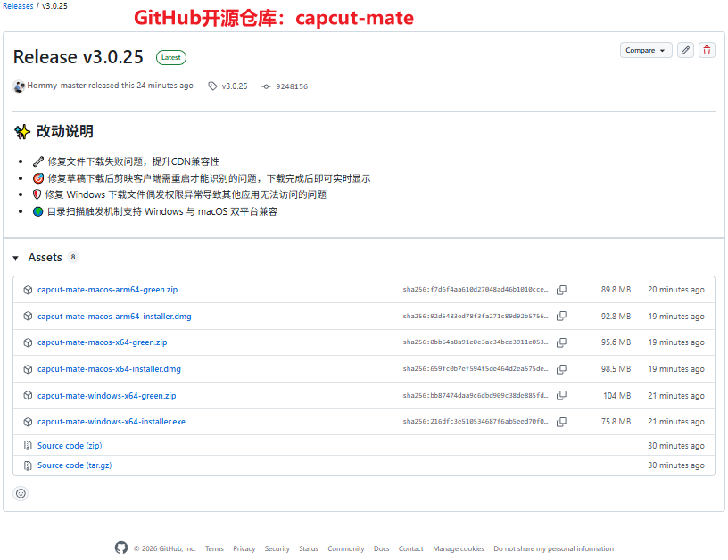Click file-zip icon of Source code (zip)
This screenshot has width=728, height=560.
[28, 446]
